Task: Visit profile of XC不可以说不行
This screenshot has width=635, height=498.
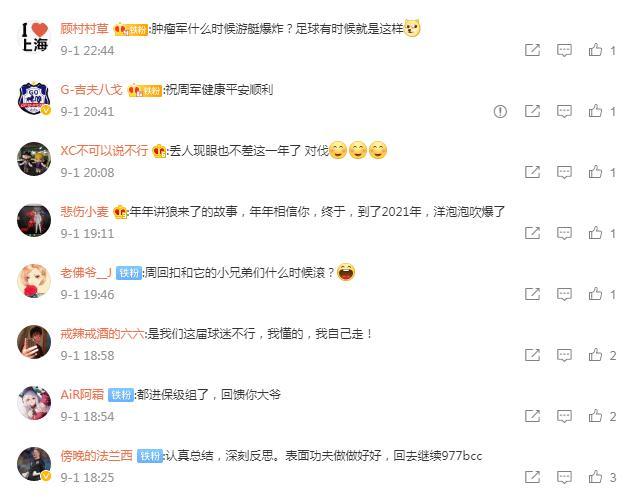Action: pos(104,151)
